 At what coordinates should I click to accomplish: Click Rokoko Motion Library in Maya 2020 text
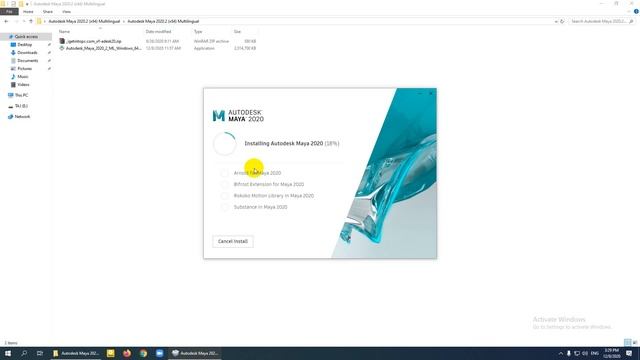(x=273, y=196)
